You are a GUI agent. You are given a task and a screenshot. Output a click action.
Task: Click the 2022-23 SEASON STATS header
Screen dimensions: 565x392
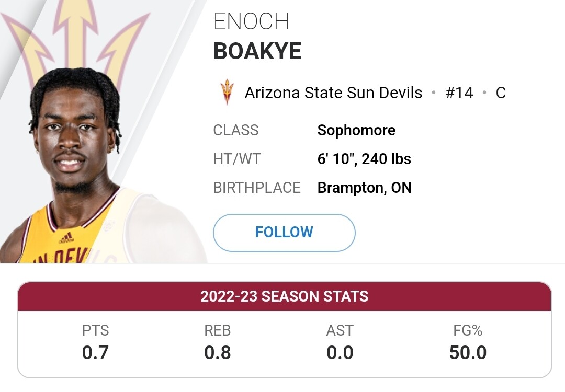pos(284,296)
